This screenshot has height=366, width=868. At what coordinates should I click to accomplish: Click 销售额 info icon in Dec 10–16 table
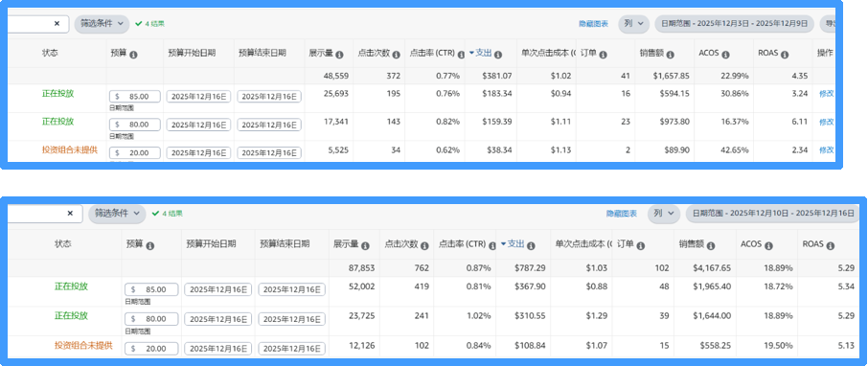[711, 245]
